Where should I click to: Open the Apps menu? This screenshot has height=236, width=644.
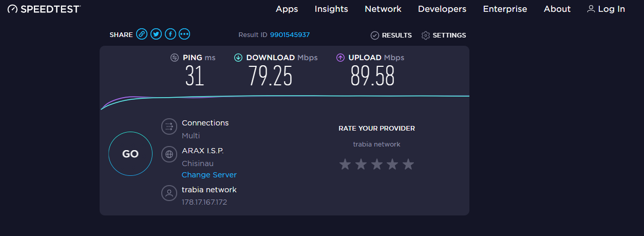(x=287, y=9)
